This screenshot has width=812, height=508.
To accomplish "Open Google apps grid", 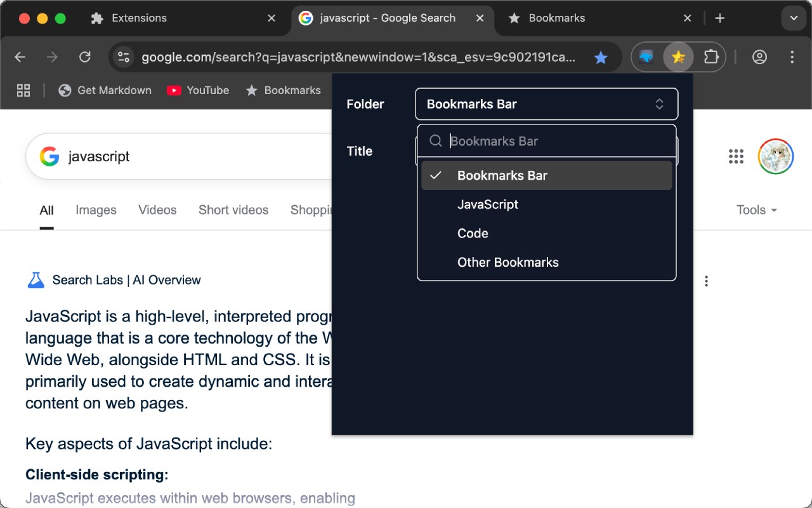I will [x=736, y=156].
